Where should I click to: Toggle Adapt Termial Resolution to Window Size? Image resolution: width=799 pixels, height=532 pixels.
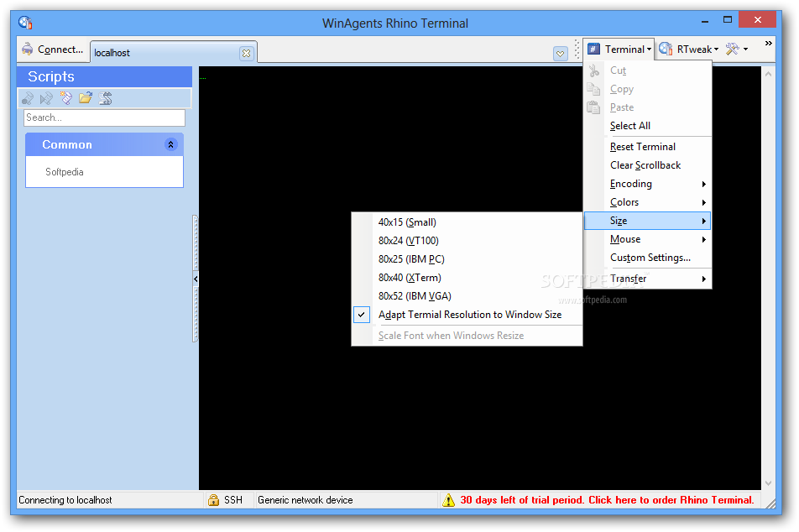[x=467, y=315]
